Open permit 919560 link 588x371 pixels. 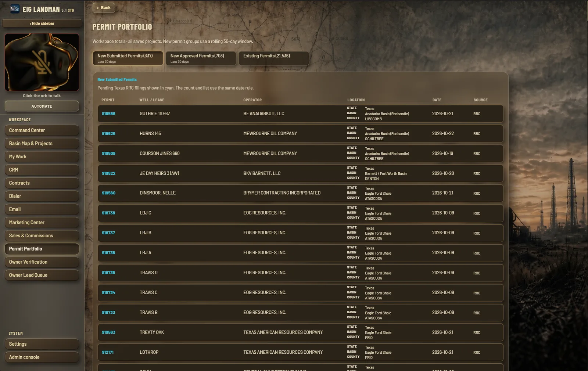tap(108, 193)
